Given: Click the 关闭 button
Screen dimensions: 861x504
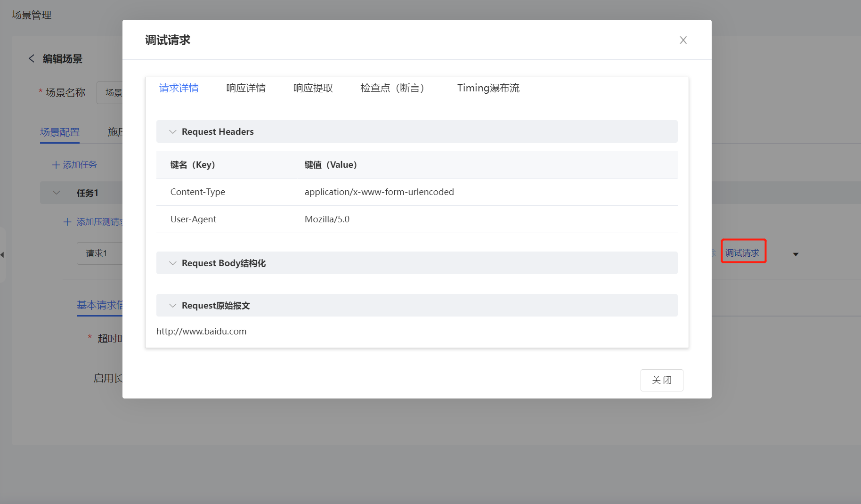Looking at the screenshot, I should (661, 380).
